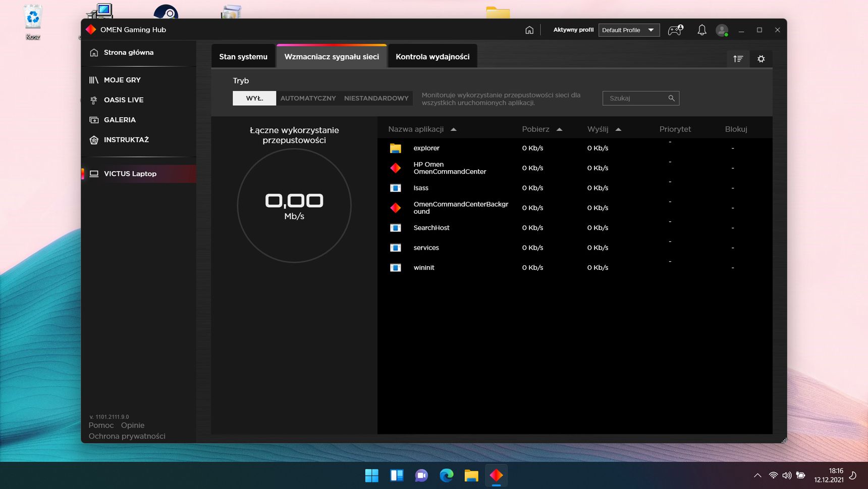The width and height of the screenshot is (868, 489).
Task: Click the OmenCommandCenterBackground diamond icon
Action: point(396,208)
